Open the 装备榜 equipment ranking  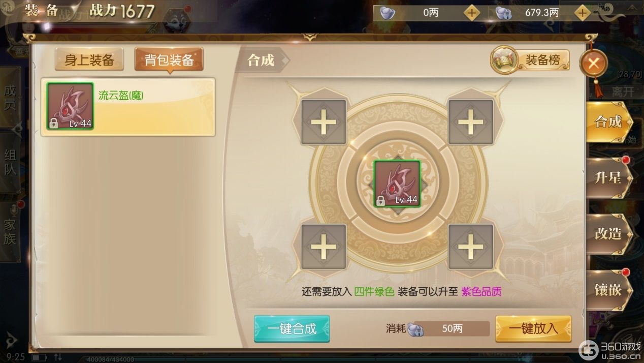tap(530, 60)
